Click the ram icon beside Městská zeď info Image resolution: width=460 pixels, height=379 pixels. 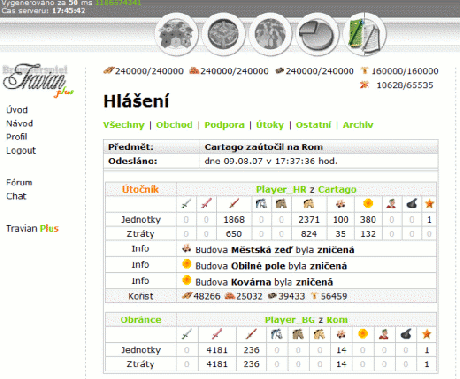click(187, 248)
